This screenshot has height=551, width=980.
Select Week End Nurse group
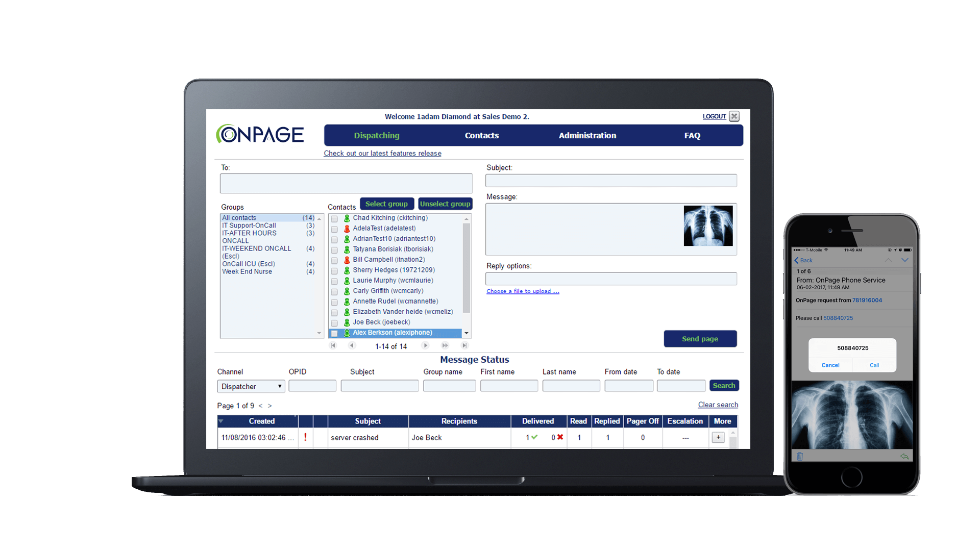tap(268, 271)
